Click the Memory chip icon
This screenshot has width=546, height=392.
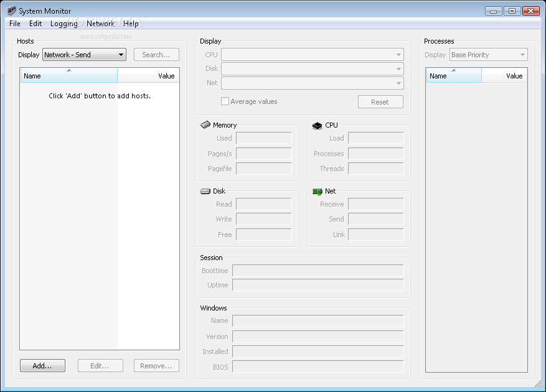205,125
